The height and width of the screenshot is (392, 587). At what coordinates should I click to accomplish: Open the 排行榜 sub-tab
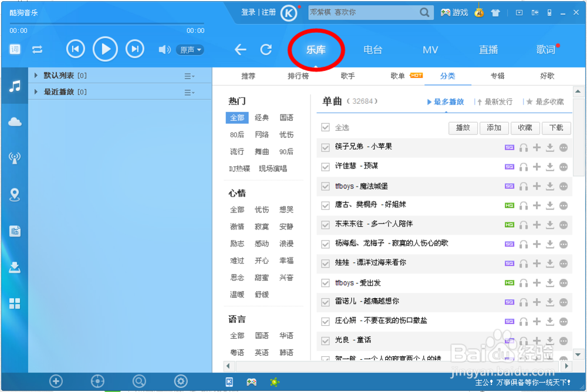click(x=298, y=76)
